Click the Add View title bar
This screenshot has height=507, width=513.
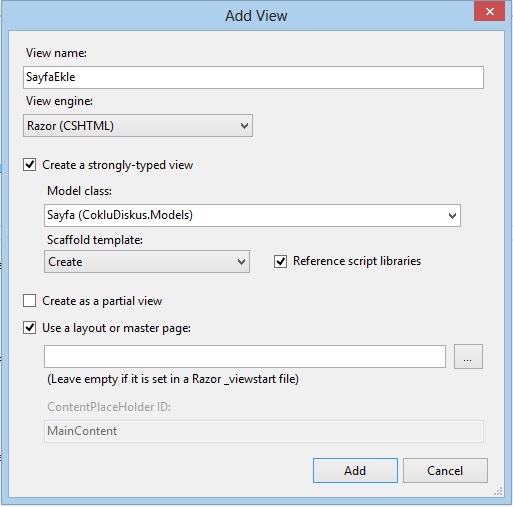(x=256, y=16)
